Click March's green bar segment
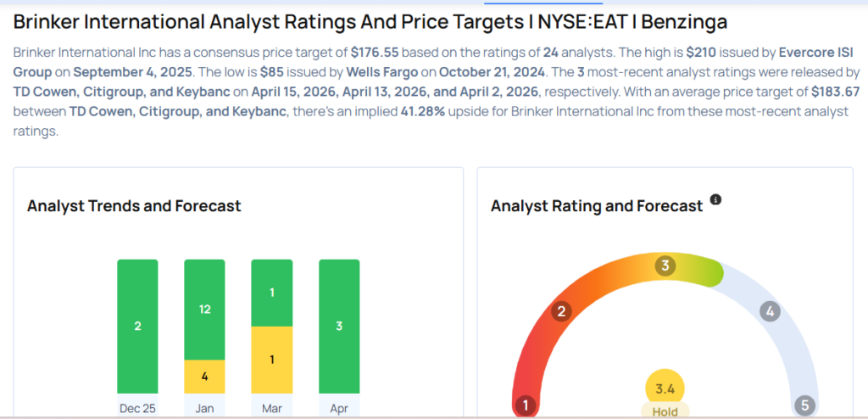The height and width of the screenshot is (419, 868). [271, 293]
